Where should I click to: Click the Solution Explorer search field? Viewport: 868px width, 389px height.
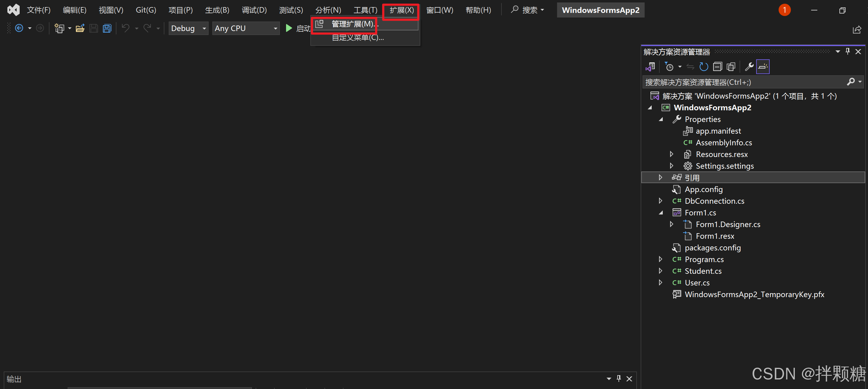coord(741,82)
